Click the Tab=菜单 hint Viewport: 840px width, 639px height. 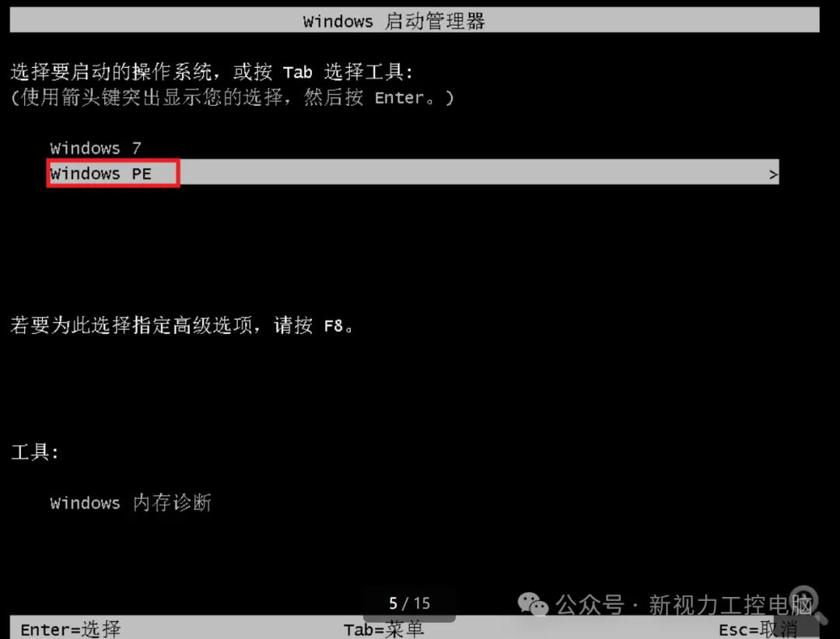point(383,630)
